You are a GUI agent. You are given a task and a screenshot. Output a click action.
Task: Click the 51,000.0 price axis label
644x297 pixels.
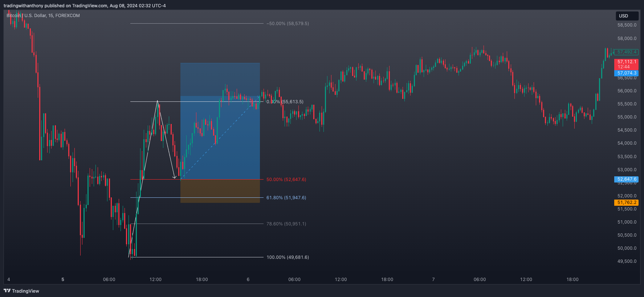tap(627, 222)
